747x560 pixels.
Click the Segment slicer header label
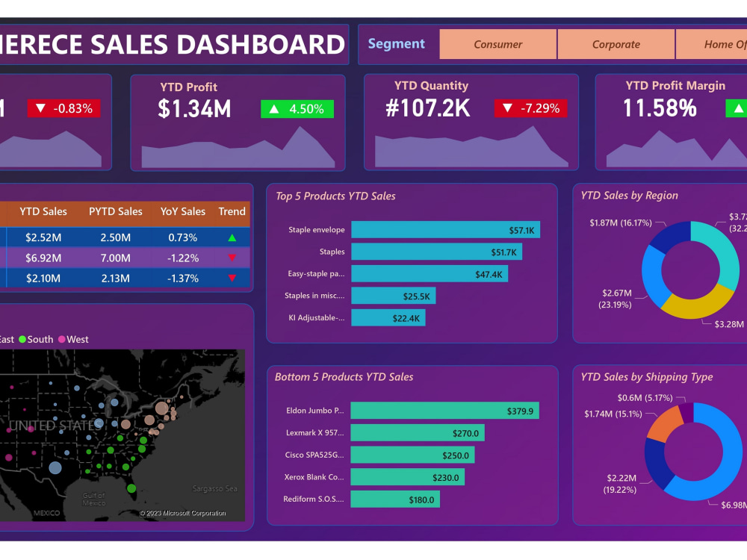397,43
